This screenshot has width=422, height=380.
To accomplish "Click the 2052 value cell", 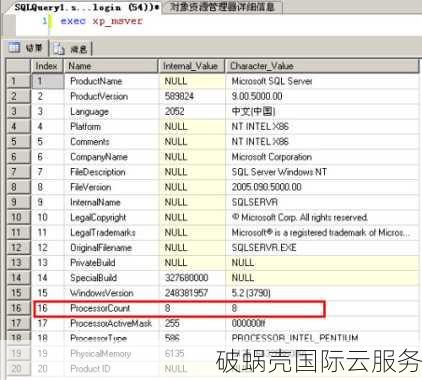I will point(192,111).
